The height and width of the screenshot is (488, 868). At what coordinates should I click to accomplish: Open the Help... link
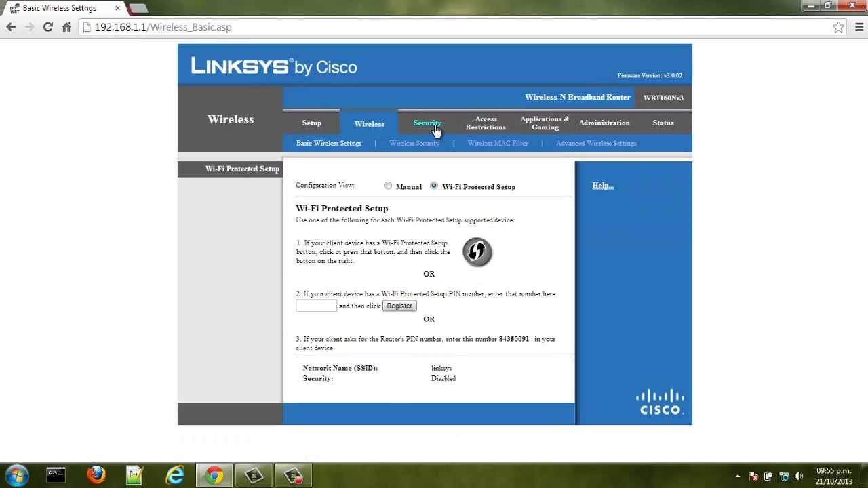coord(603,186)
